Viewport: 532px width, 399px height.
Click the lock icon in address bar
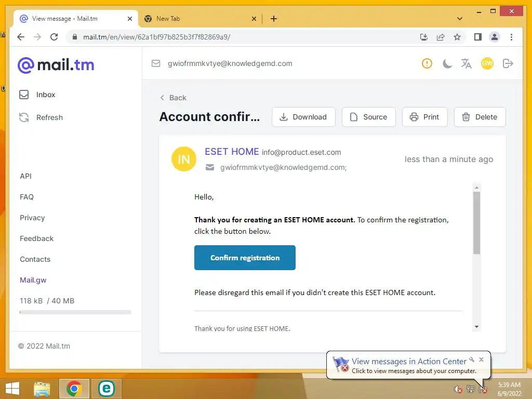pos(75,37)
